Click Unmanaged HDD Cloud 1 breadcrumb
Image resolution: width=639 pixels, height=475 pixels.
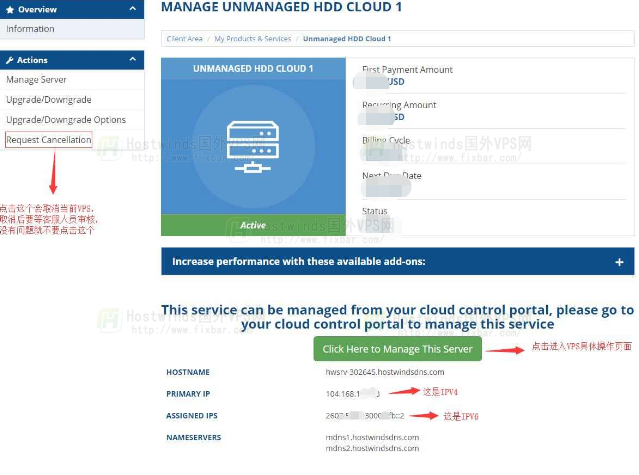[x=347, y=39]
